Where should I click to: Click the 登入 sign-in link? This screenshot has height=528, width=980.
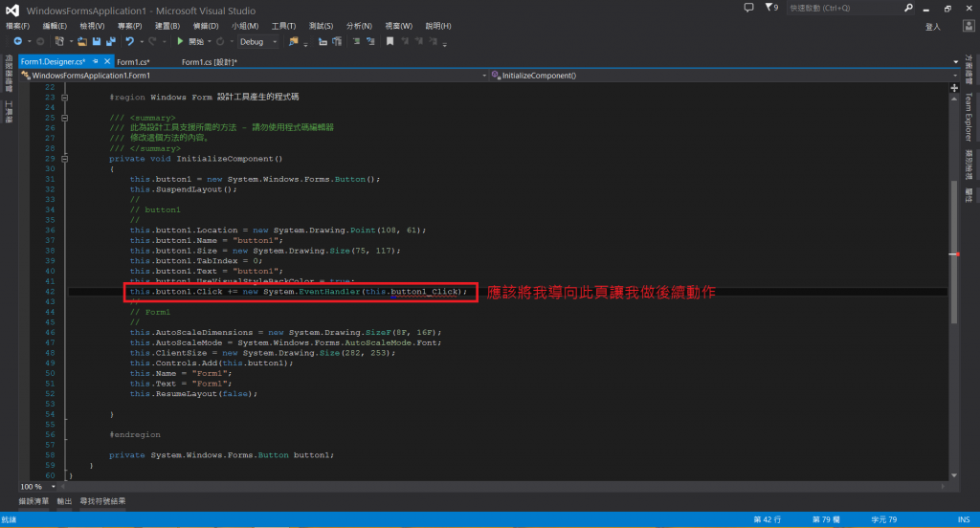[932, 27]
